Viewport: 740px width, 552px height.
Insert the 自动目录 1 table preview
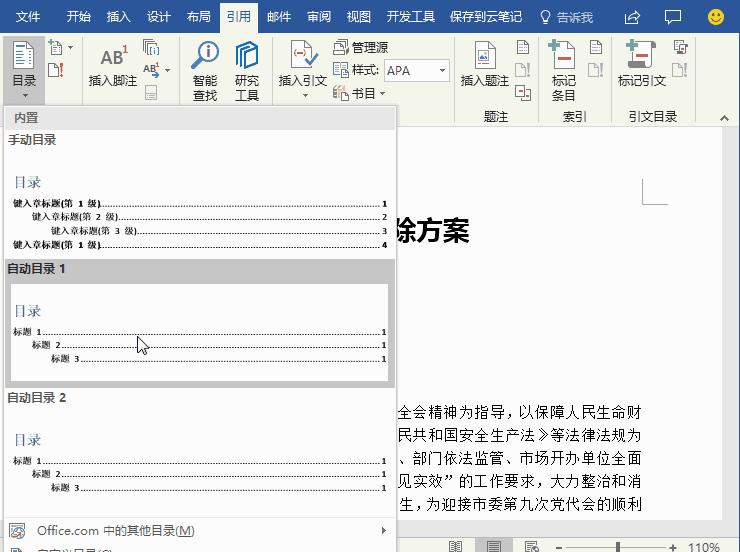point(200,323)
